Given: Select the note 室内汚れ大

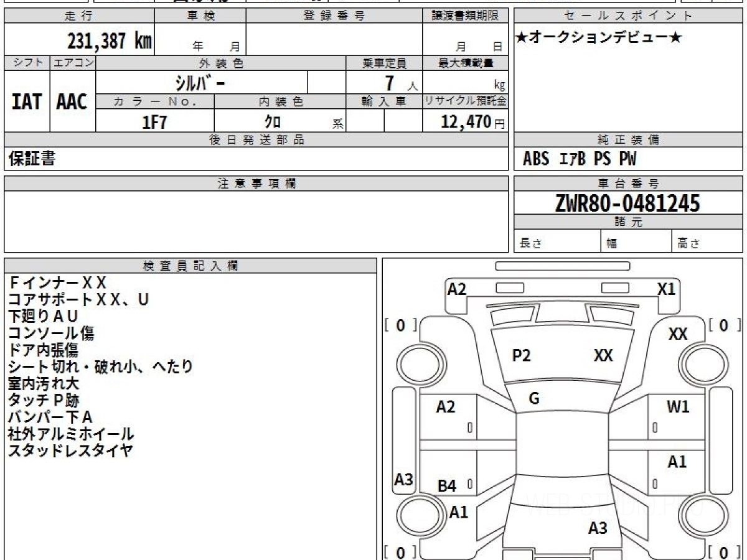Looking at the screenshot, I should [x=43, y=384].
